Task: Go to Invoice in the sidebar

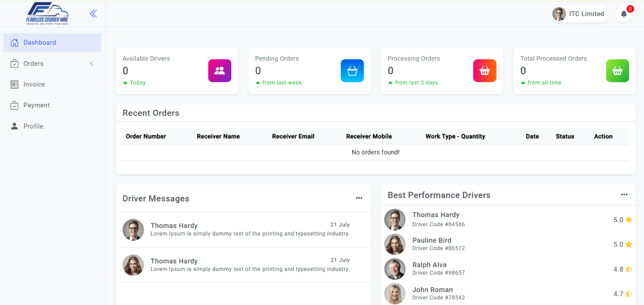Action: tap(34, 84)
